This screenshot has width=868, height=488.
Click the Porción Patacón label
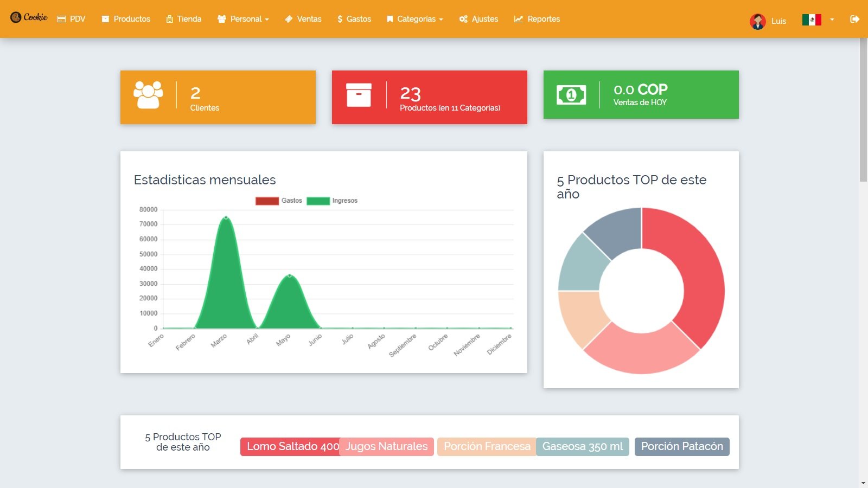click(682, 446)
